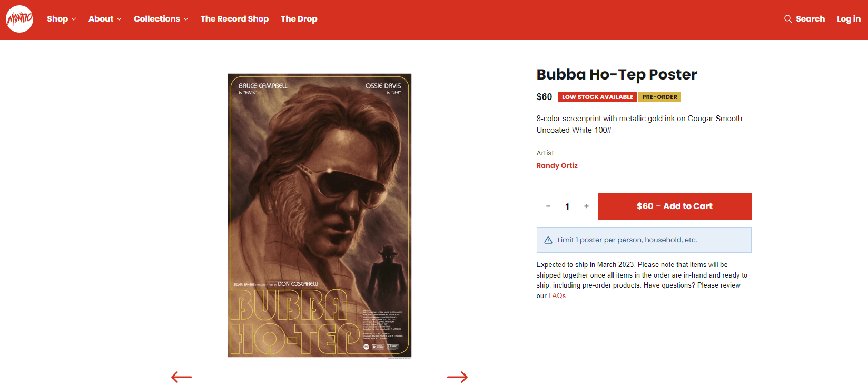
Task: Expand the Collections dropdown menu
Action: point(161,19)
